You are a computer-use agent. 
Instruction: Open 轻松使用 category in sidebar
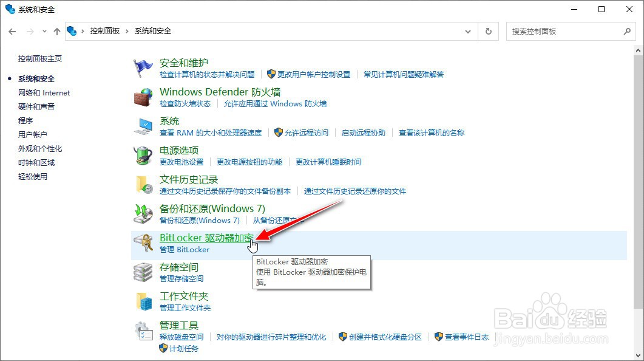point(32,176)
